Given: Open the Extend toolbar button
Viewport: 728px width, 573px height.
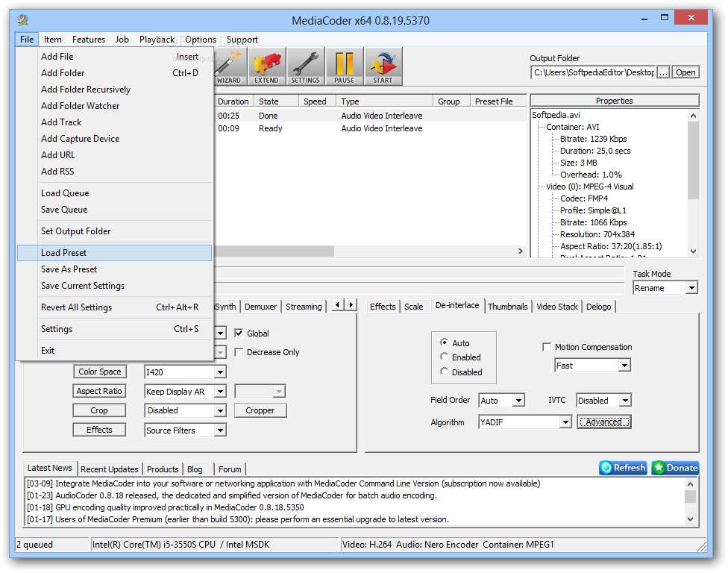Looking at the screenshot, I should (266, 67).
